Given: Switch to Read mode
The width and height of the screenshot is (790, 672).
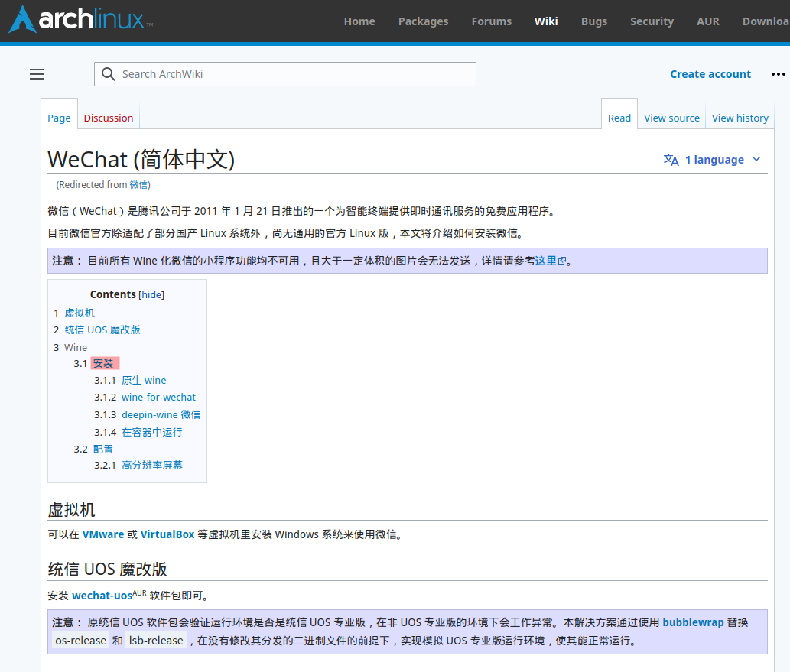Looking at the screenshot, I should pyautogui.click(x=619, y=118).
